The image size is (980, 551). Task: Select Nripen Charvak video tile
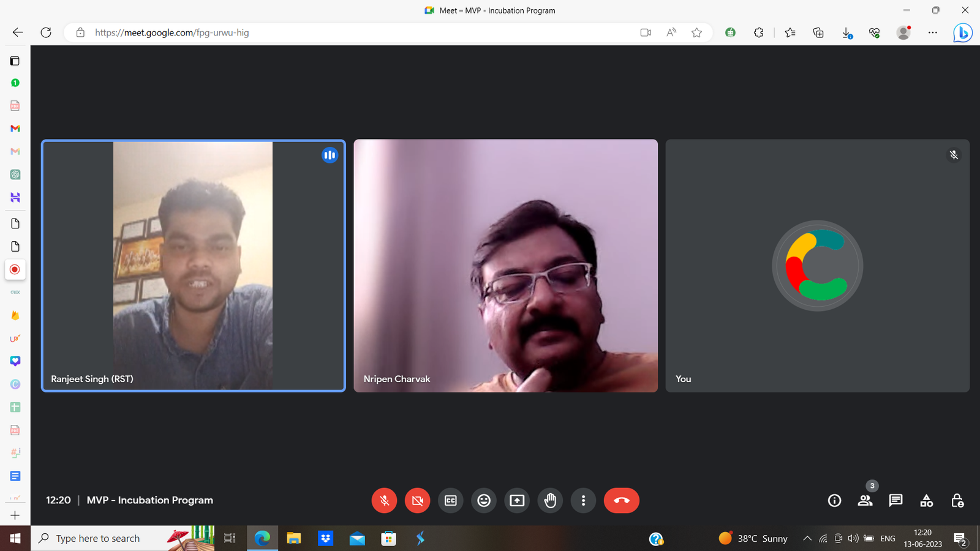(505, 266)
